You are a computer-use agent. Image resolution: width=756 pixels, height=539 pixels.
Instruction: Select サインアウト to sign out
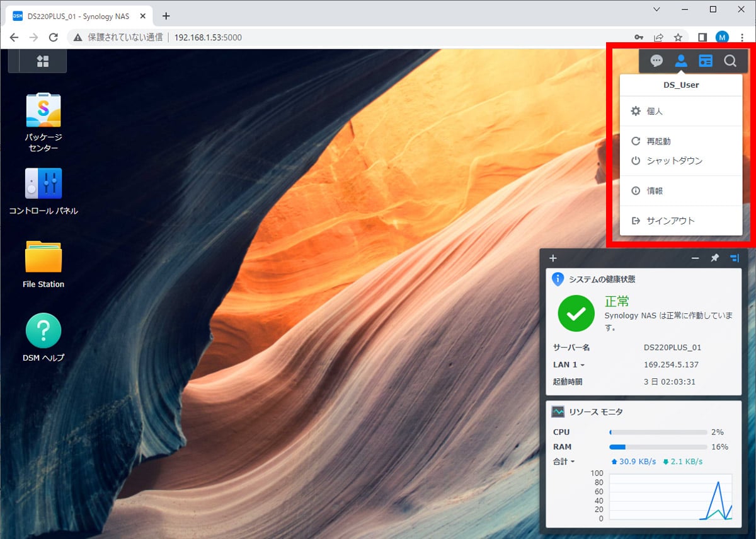click(670, 221)
